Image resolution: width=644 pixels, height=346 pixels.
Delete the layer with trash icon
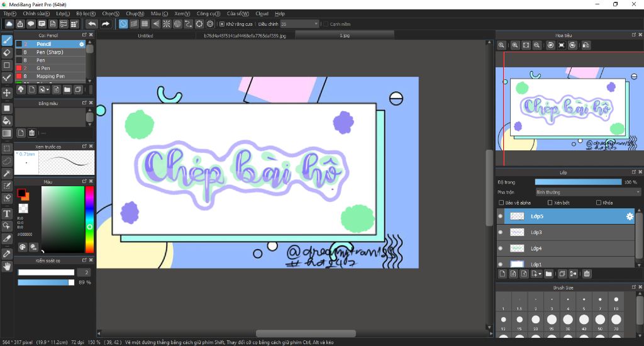click(587, 274)
